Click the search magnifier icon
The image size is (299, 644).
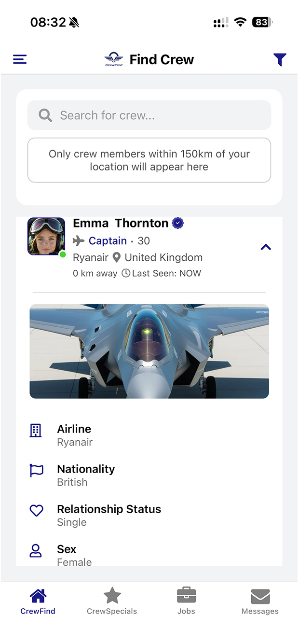45,115
